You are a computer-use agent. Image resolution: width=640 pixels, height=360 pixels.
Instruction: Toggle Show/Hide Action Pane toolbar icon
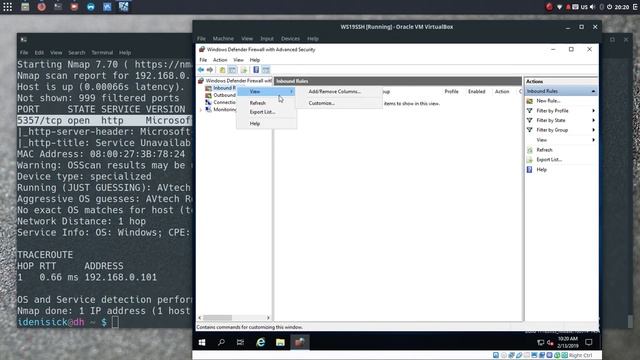(x=266, y=70)
